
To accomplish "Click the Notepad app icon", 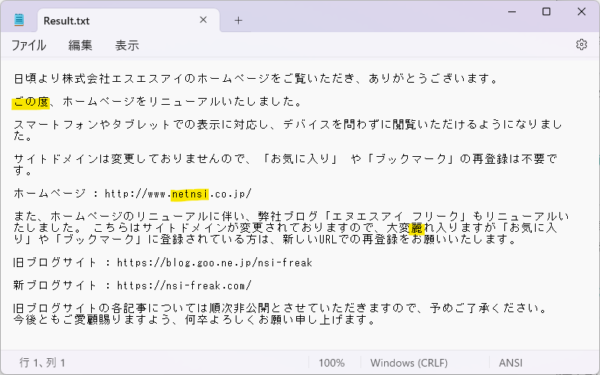I will click(x=19, y=20).
